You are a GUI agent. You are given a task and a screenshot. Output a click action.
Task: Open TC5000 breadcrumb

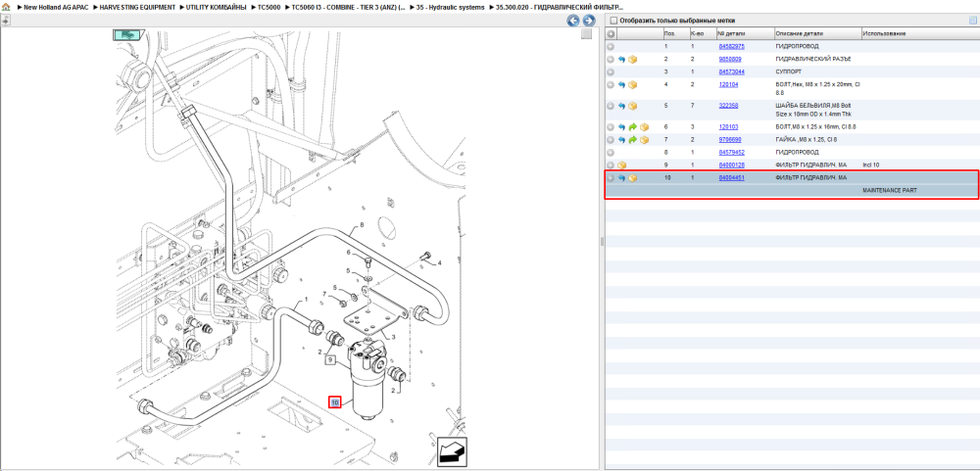tap(269, 7)
